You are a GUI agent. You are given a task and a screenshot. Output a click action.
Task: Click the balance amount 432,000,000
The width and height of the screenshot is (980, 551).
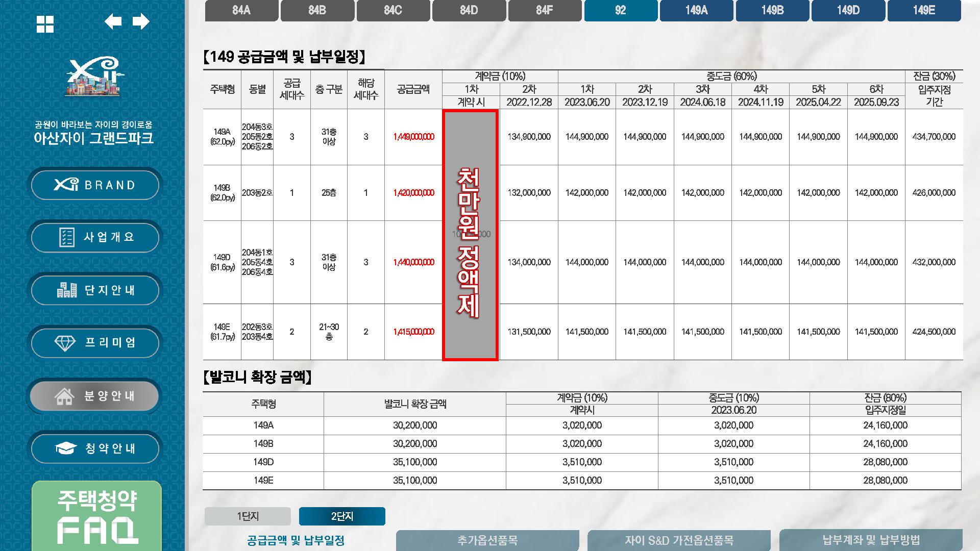point(934,262)
